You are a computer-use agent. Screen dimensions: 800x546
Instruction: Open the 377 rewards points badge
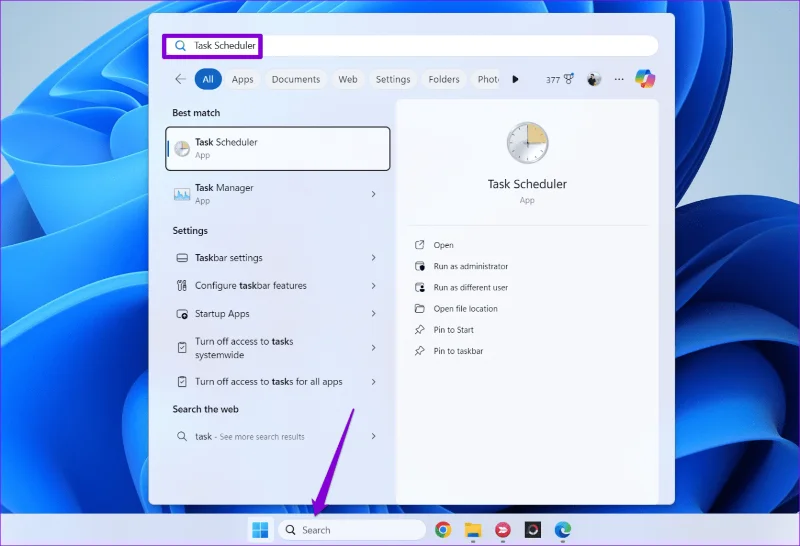[x=560, y=79]
